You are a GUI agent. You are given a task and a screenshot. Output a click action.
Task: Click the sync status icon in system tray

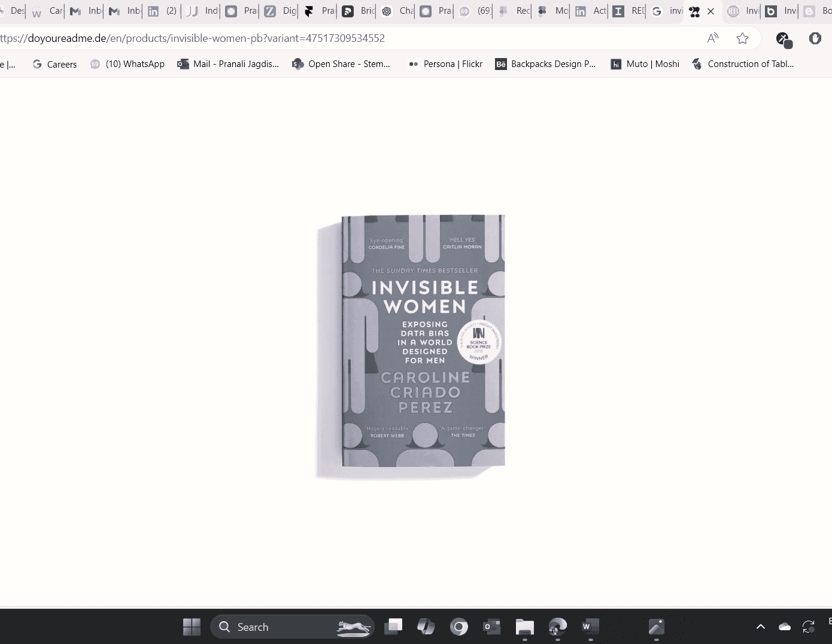(809, 627)
